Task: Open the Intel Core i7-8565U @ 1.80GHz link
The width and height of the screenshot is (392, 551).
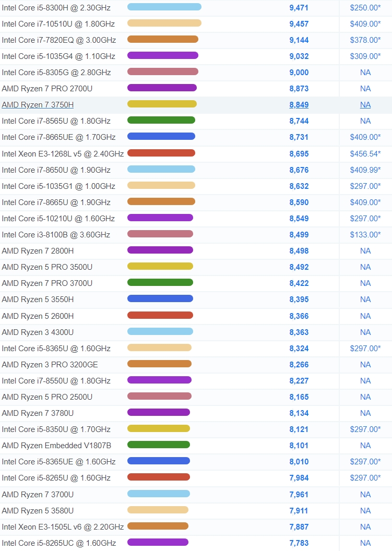Action: [x=56, y=121]
